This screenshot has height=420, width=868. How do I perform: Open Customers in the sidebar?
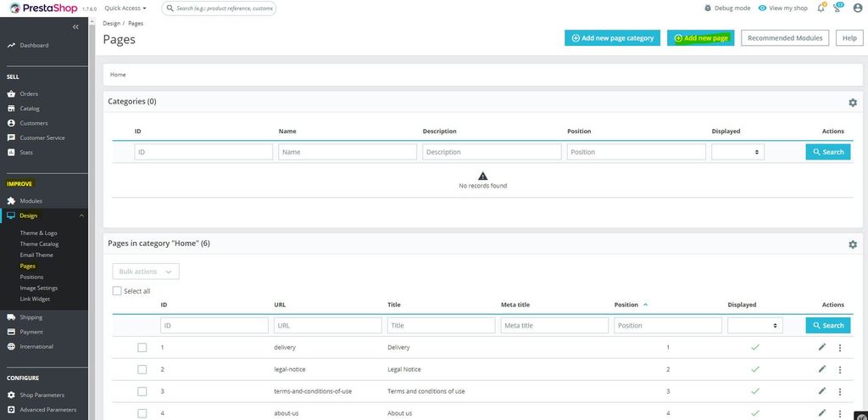[34, 123]
